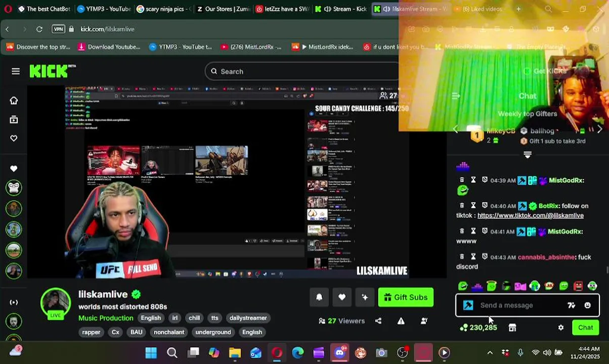The width and height of the screenshot is (609, 364).
Task: Open Browse icon in left sidebar
Action: pyautogui.click(x=14, y=120)
